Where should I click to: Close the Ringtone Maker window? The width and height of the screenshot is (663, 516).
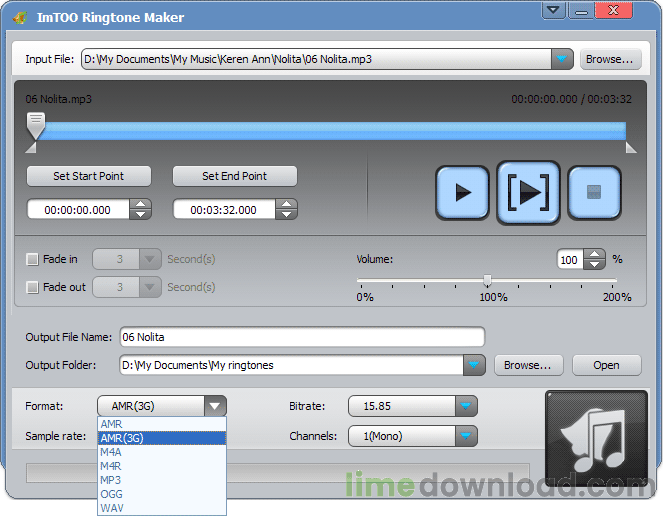click(614, 10)
